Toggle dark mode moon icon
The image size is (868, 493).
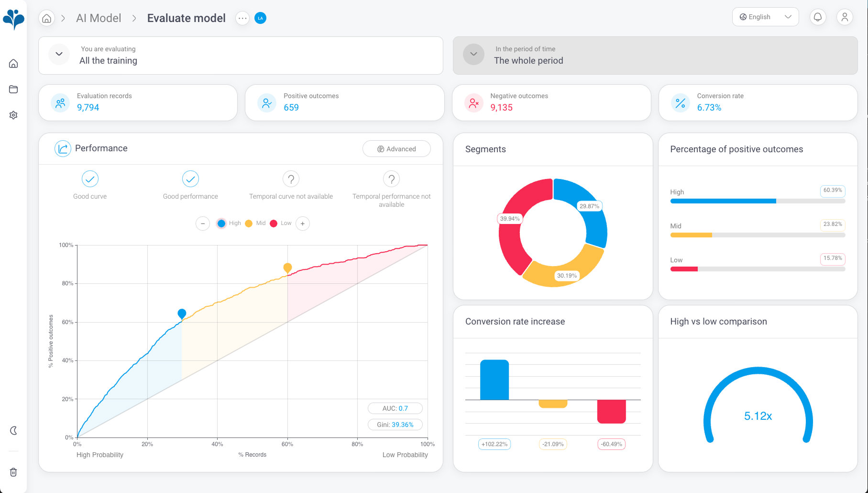[x=13, y=431]
